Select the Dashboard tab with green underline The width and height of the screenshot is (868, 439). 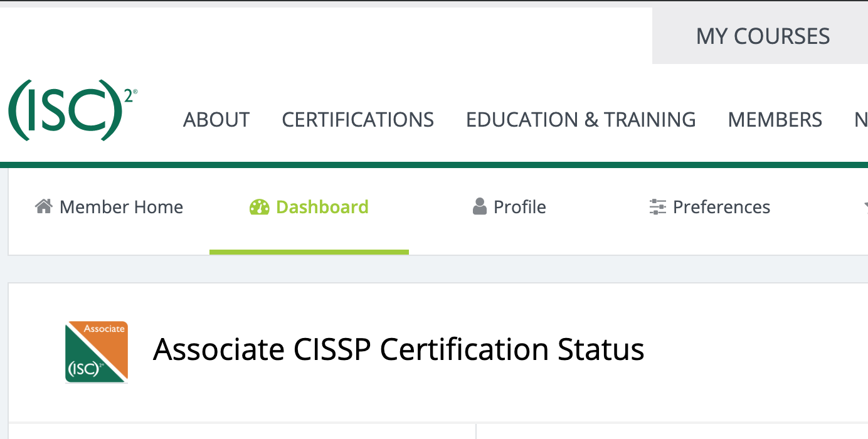(x=309, y=206)
